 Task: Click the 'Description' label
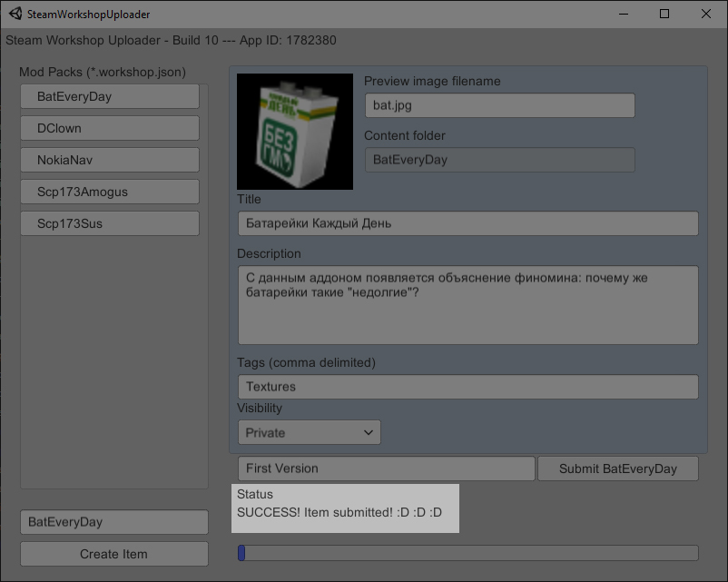269,253
